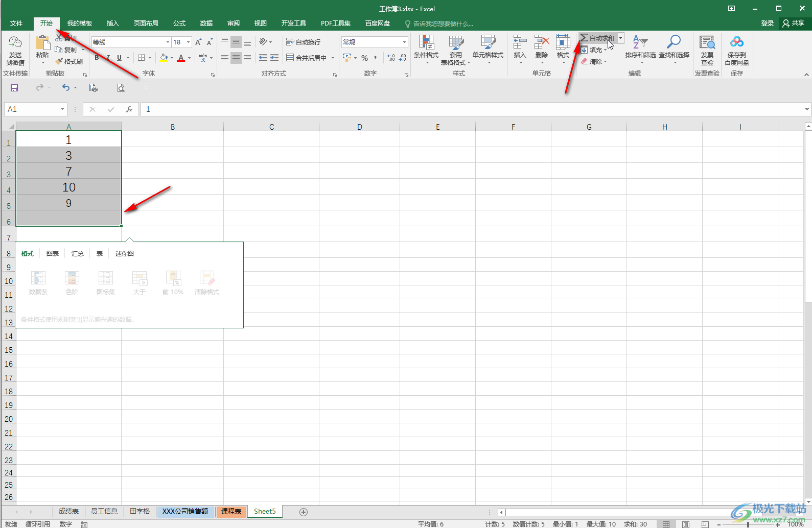Click the red font color button
The image size is (812, 528).
(x=180, y=58)
